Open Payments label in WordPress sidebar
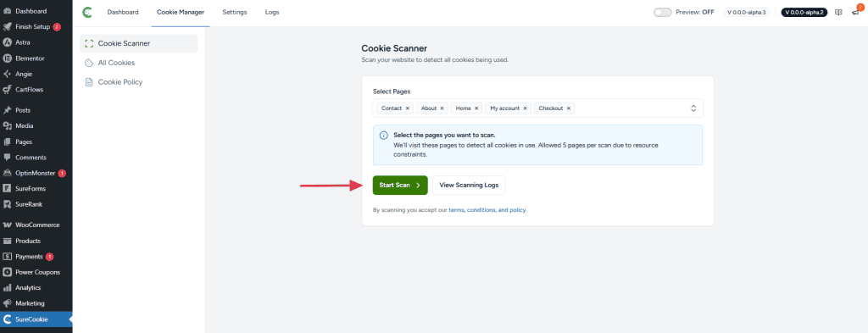The image size is (868, 333). pos(30,257)
